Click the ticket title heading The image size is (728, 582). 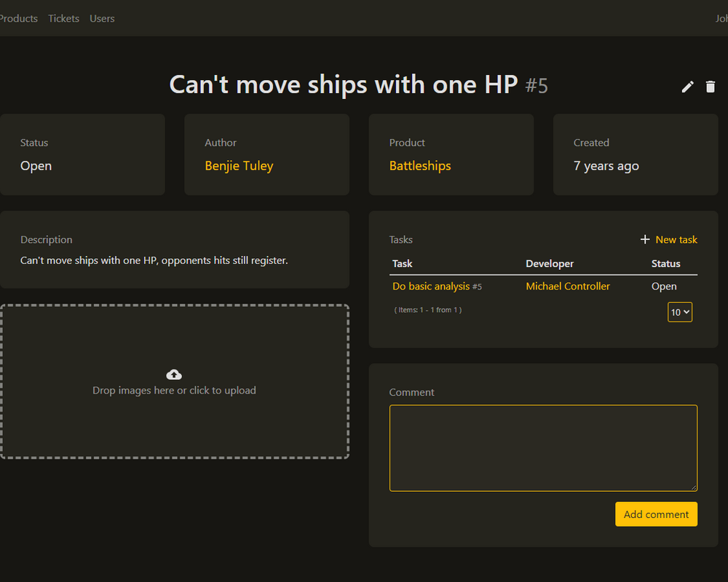coord(358,85)
